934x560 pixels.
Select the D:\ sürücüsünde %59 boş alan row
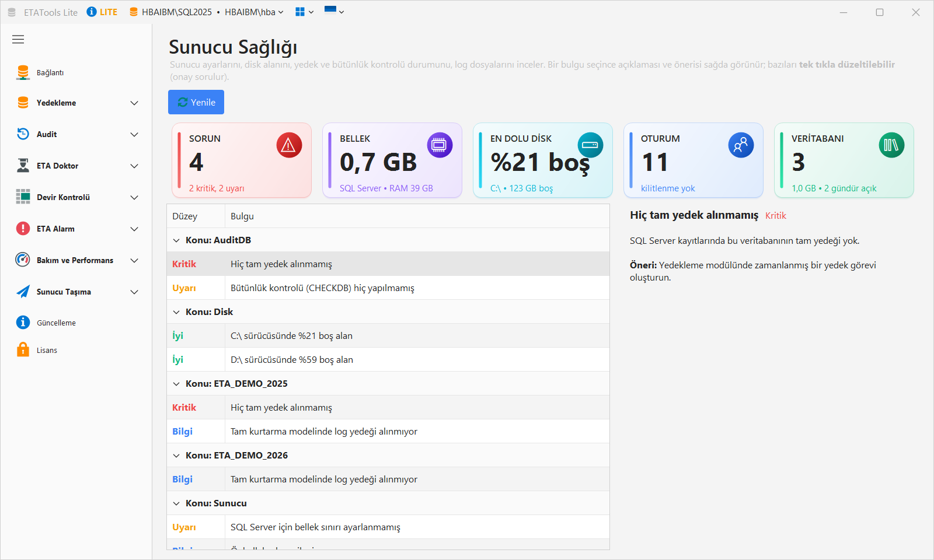(388, 360)
